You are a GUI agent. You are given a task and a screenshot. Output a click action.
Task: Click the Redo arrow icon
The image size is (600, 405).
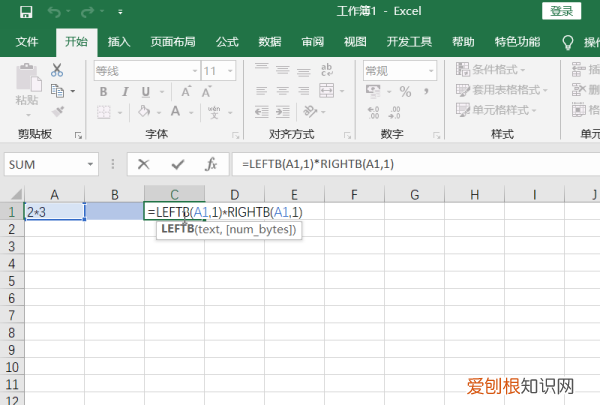87,12
